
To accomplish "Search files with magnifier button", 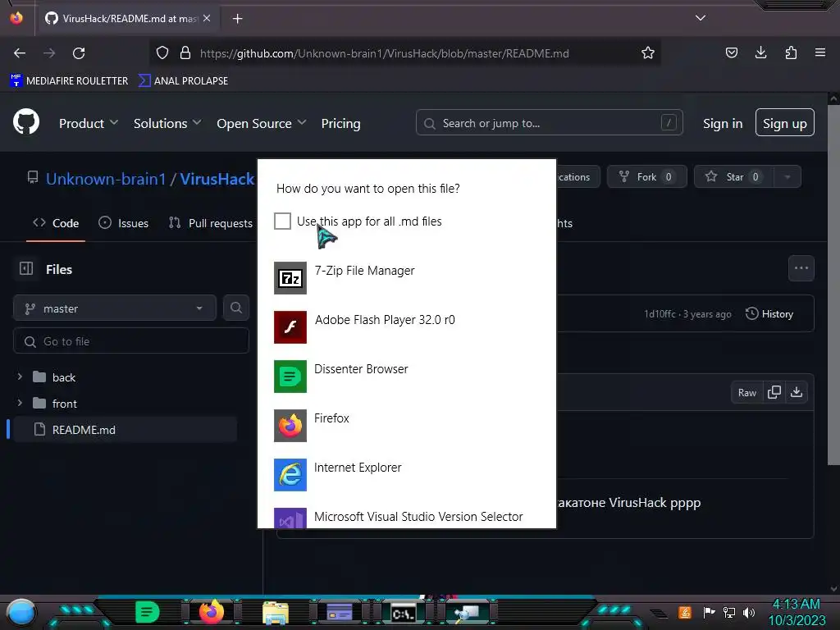I will pyautogui.click(x=235, y=308).
